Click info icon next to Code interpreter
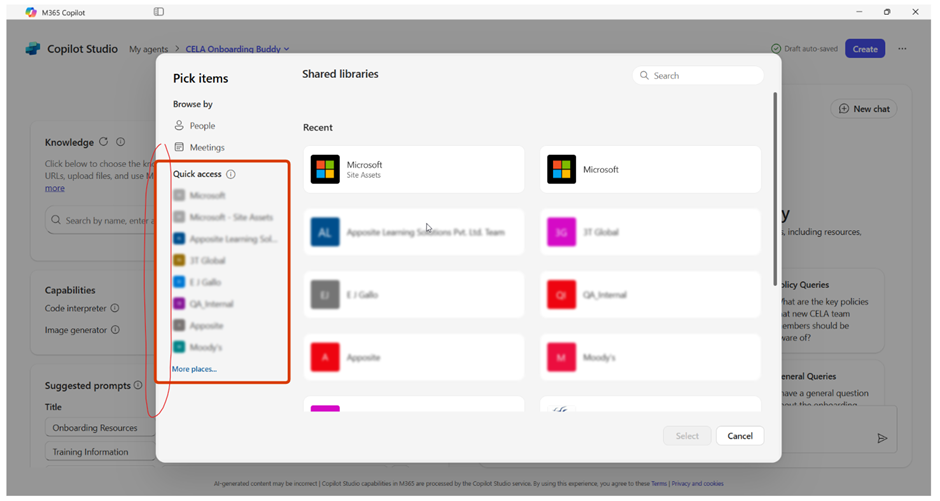 115,308
